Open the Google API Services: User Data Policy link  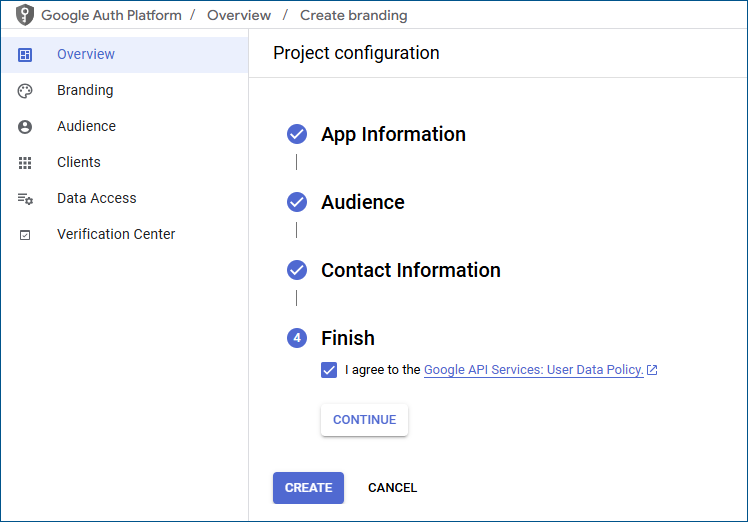[x=533, y=370]
